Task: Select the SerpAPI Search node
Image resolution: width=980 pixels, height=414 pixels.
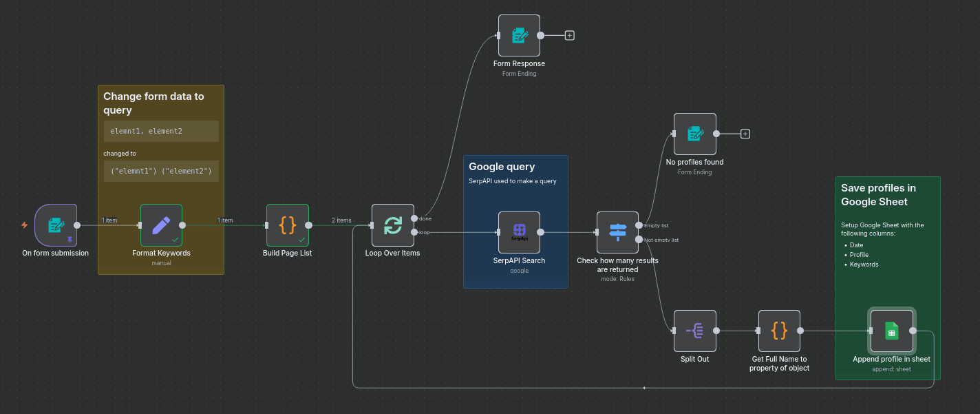Action: click(519, 231)
